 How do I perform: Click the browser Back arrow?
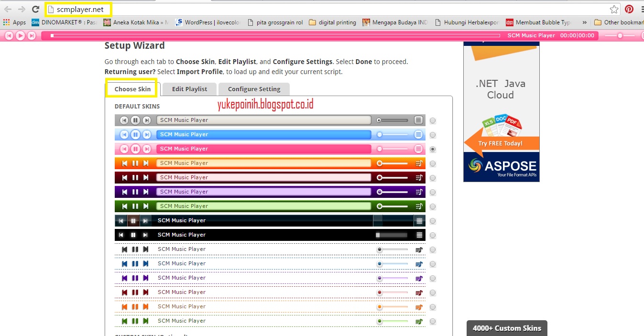tap(8, 9)
